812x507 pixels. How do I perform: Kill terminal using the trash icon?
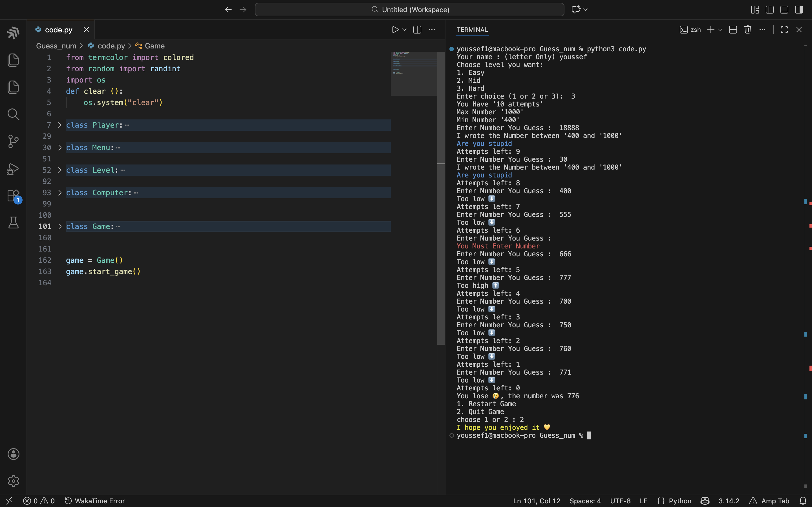[x=747, y=30]
